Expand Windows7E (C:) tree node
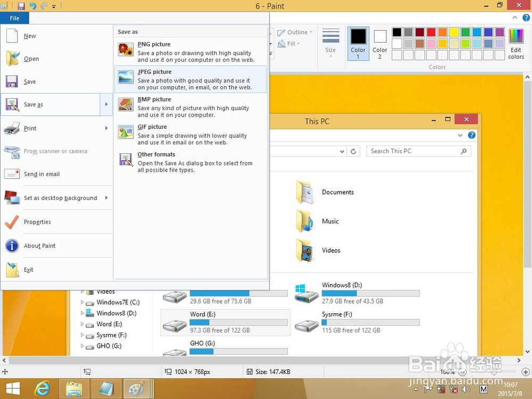 point(82,302)
